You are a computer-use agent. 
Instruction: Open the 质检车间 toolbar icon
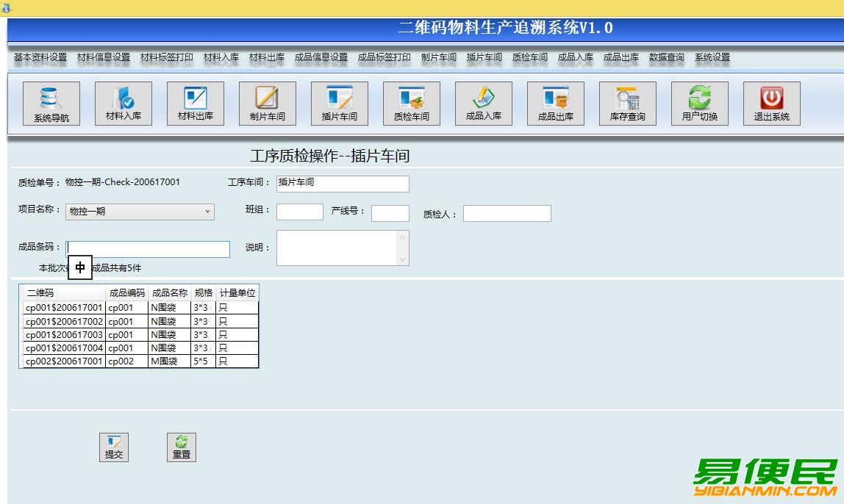point(412,104)
